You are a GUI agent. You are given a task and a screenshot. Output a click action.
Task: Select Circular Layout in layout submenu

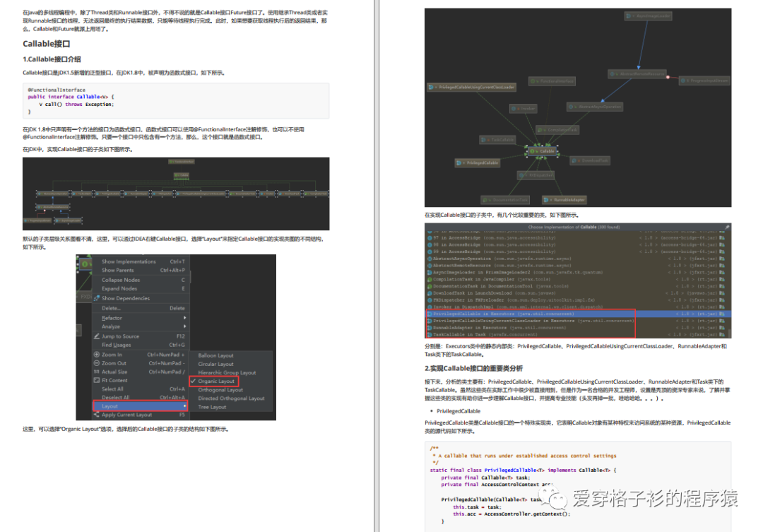(215, 364)
